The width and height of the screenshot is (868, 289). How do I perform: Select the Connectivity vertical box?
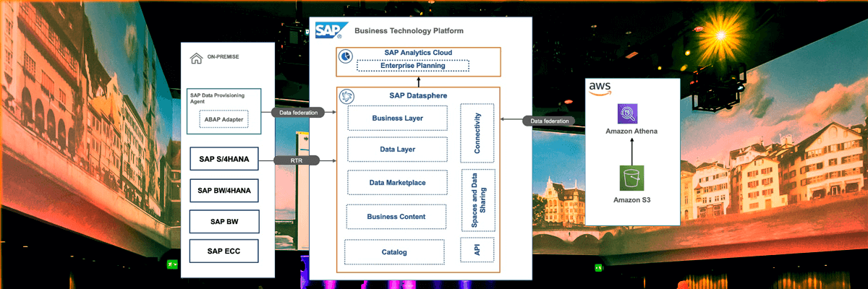[477, 133]
